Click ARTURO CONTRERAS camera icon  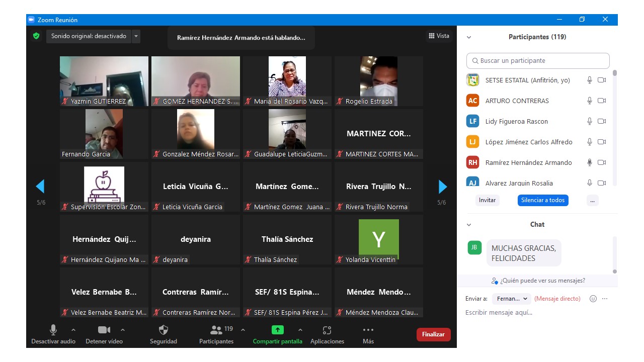coord(602,101)
